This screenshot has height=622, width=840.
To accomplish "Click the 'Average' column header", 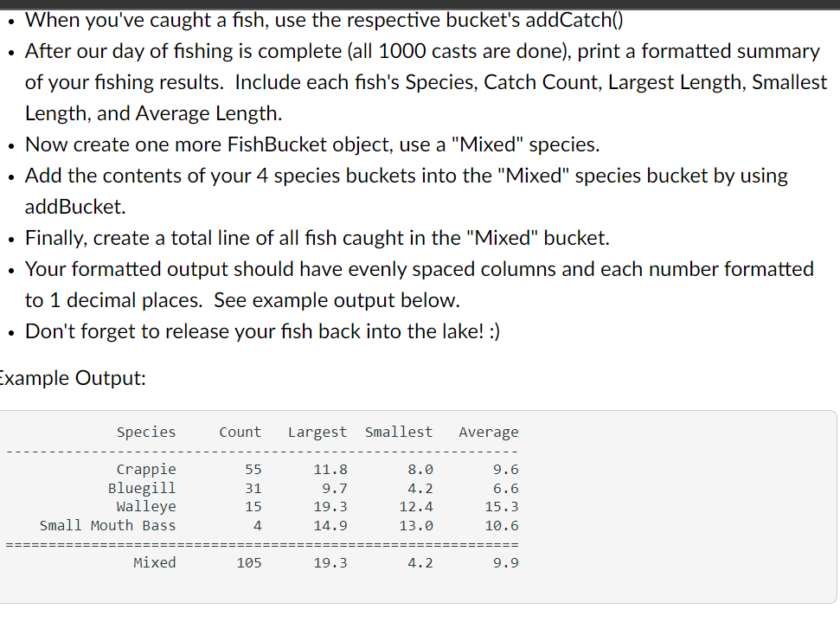I will (x=489, y=433).
